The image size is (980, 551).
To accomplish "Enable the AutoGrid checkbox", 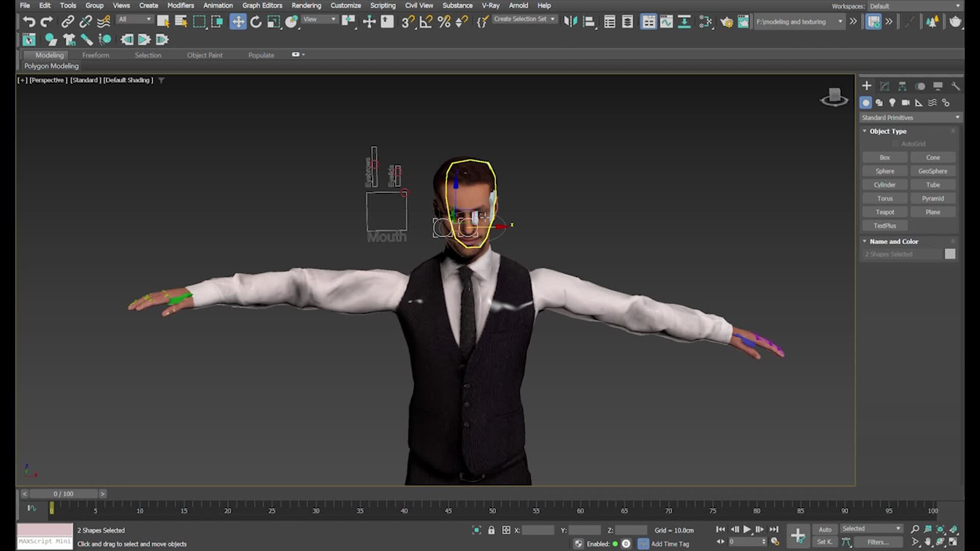I will click(x=896, y=144).
